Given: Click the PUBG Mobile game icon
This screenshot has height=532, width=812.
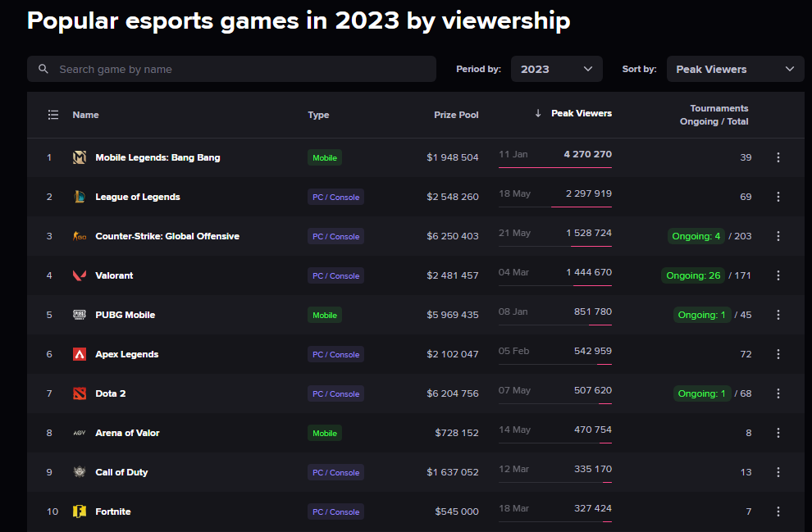Looking at the screenshot, I should point(80,315).
